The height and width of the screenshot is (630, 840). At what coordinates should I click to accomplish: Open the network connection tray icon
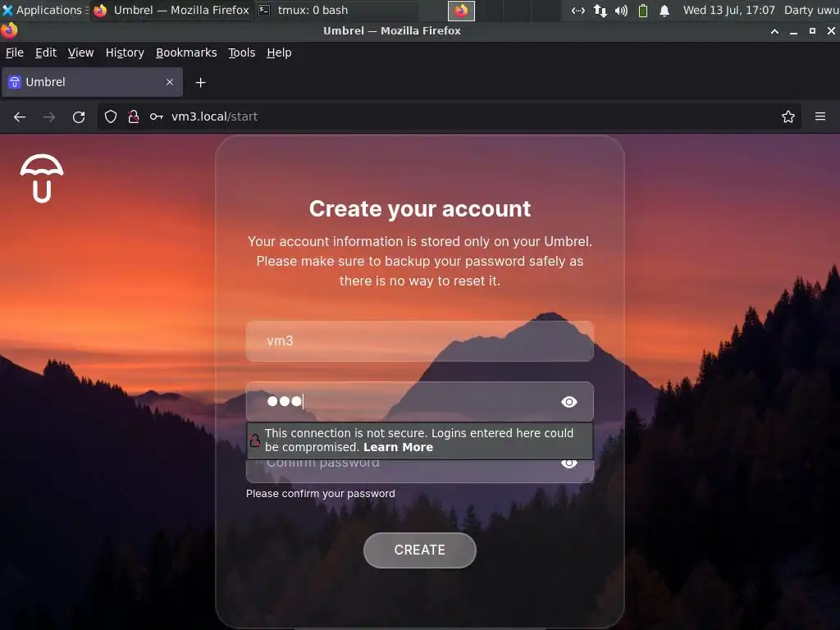click(x=578, y=10)
